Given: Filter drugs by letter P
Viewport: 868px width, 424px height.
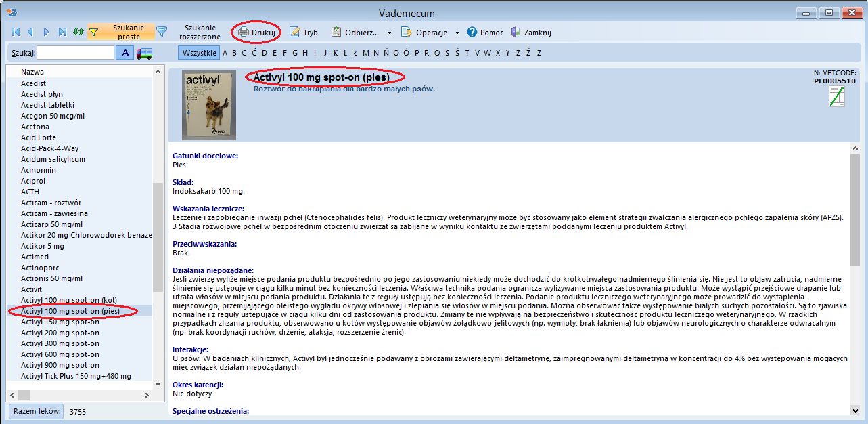Looking at the screenshot, I should pyautogui.click(x=417, y=53).
